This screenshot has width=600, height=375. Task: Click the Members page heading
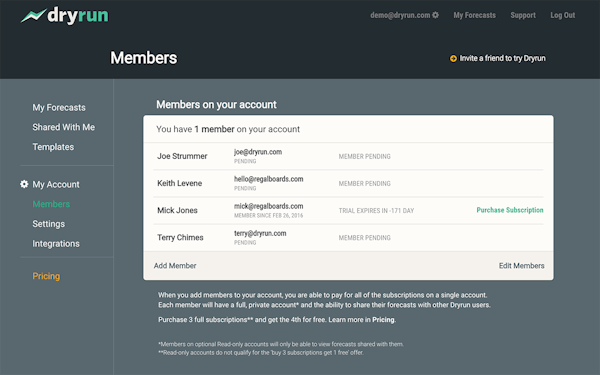coord(143,58)
